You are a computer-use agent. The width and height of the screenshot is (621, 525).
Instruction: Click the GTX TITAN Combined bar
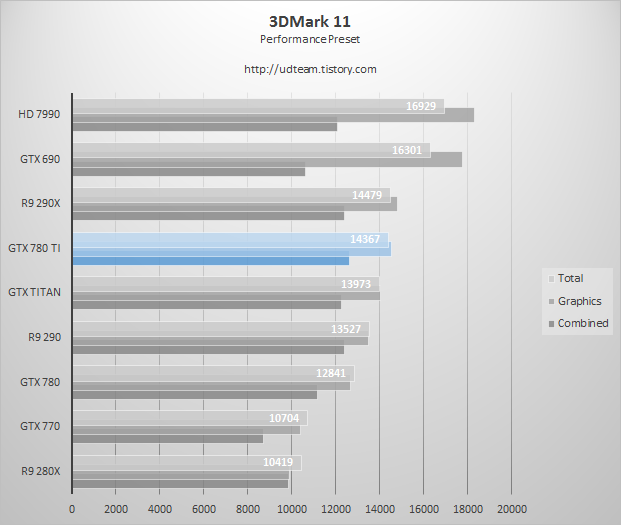pos(207,305)
